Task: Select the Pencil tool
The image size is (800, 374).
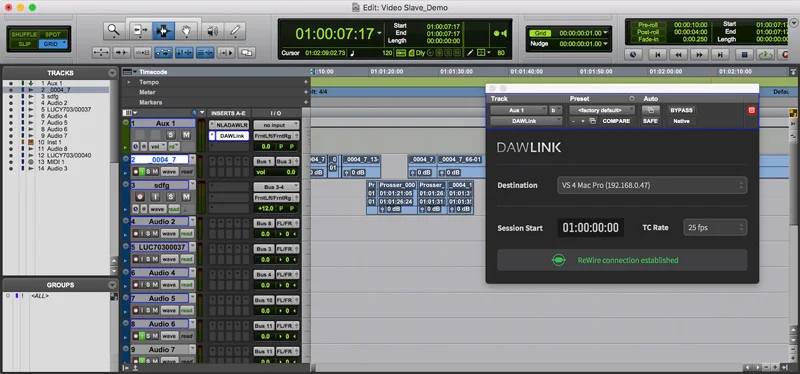Action: 235,31
